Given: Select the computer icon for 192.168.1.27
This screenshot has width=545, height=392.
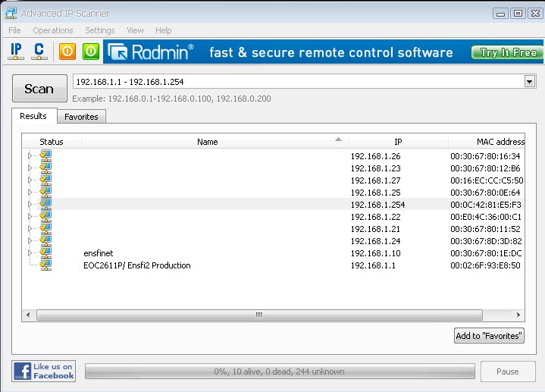Looking at the screenshot, I should pyautogui.click(x=45, y=180).
